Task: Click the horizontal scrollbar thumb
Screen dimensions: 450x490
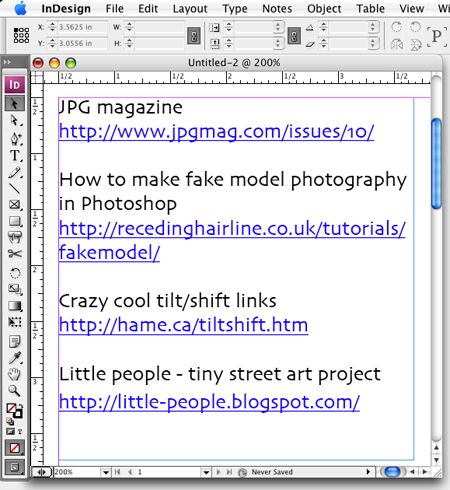Action: click(392, 472)
